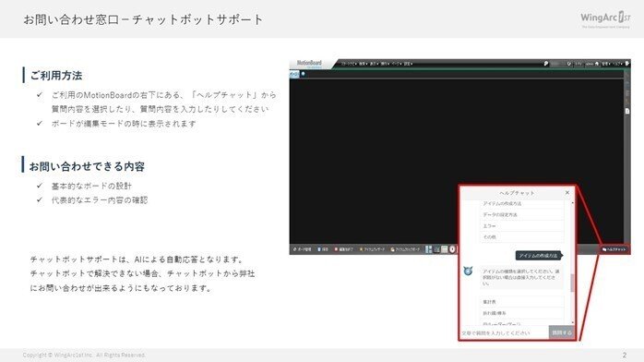644x362 pixels.
Task: Open the 表示 menu in the top bar
Action: click(375, 64)
